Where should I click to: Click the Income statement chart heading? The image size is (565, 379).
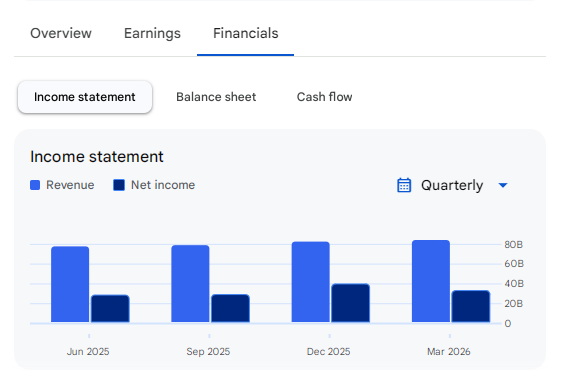[97, 157]
